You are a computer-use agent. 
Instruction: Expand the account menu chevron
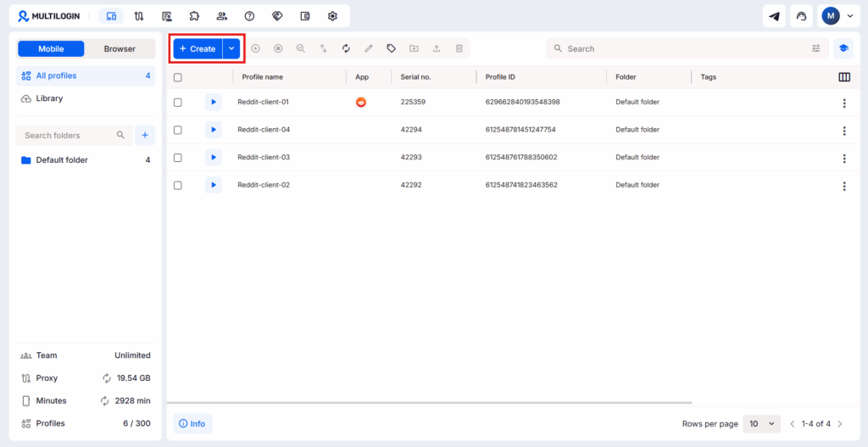(x=850, y=16)
